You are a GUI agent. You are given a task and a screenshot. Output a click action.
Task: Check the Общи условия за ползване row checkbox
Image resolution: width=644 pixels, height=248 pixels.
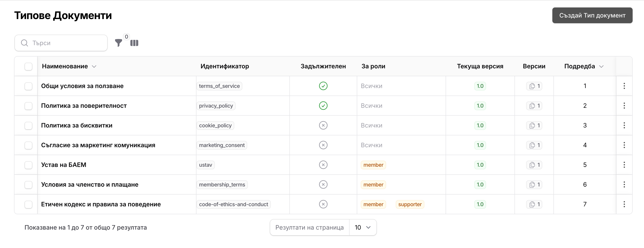[28, 86]
